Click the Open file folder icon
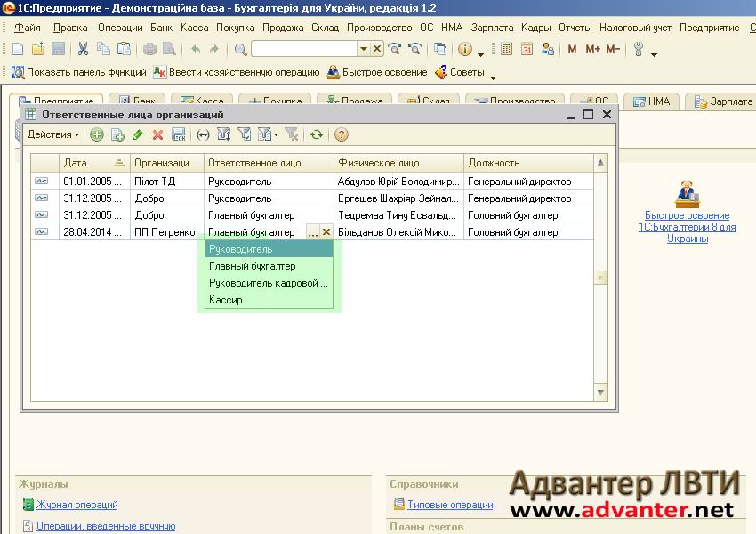Viewport: 756px width, 534px height. point(38,49)
